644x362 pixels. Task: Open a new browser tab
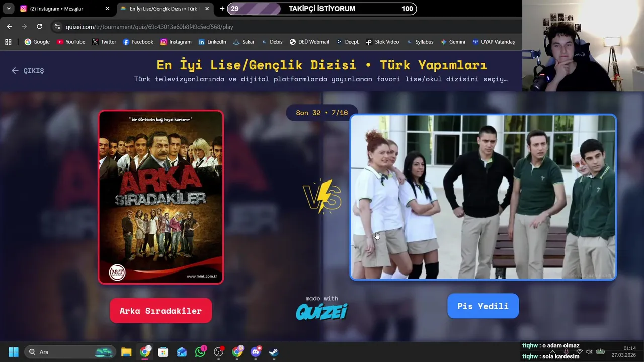point(222,9)
